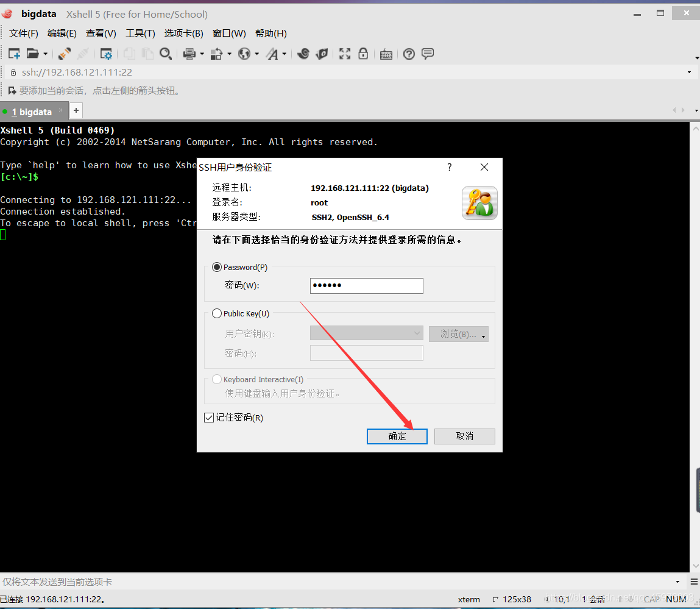Screen dimensions: 700x609
Task: Click the 密码(H) passphrase field
Action: click(x=367, y=353)
